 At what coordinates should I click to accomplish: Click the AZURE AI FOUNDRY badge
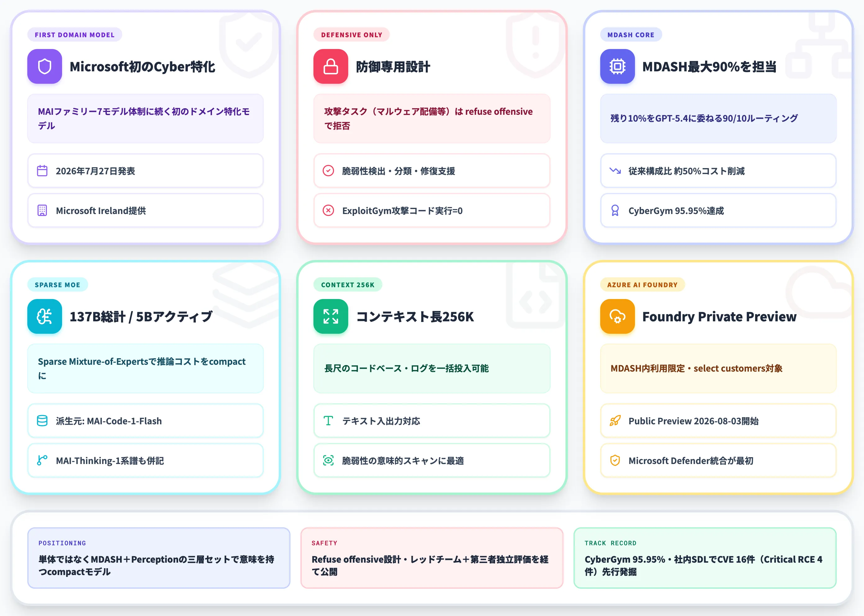point(642,284)
